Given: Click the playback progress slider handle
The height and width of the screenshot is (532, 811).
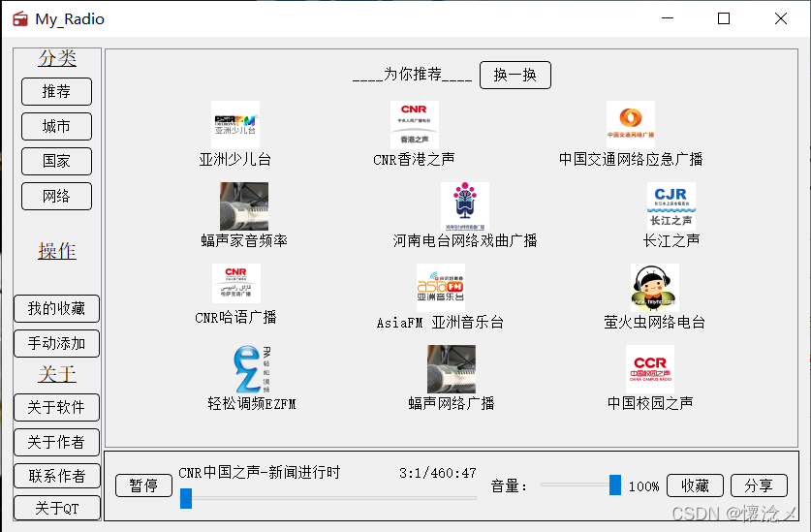Looking at the screenshot, I should (186, 498).
